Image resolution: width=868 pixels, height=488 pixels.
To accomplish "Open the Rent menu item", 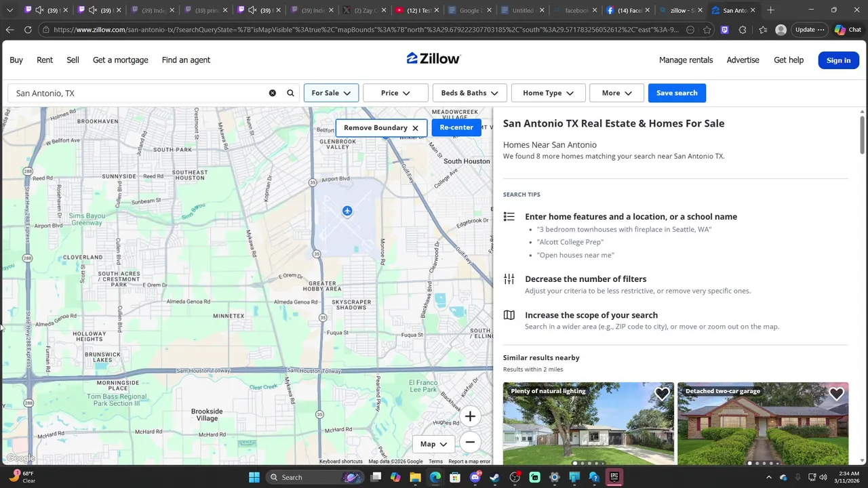I will [x=45, y=60].
